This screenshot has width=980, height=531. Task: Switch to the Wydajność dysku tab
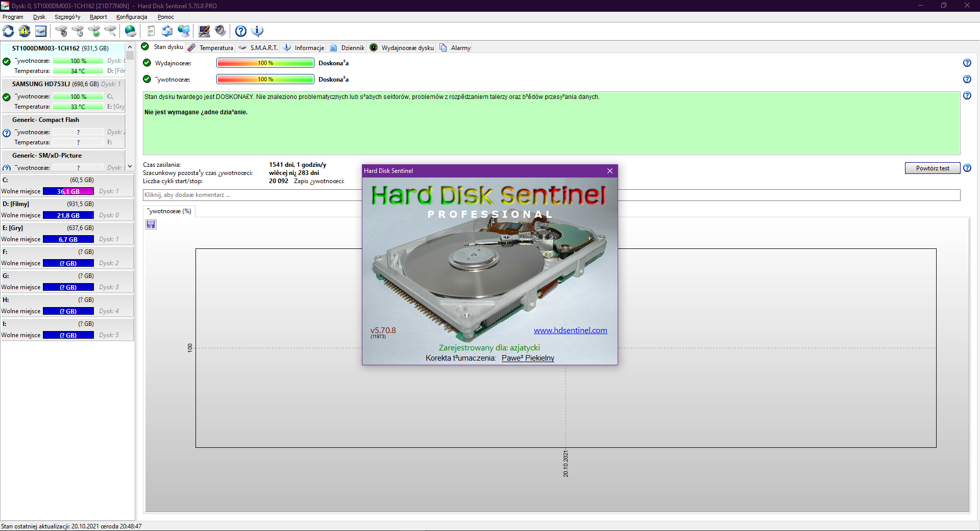coord(402,47)
